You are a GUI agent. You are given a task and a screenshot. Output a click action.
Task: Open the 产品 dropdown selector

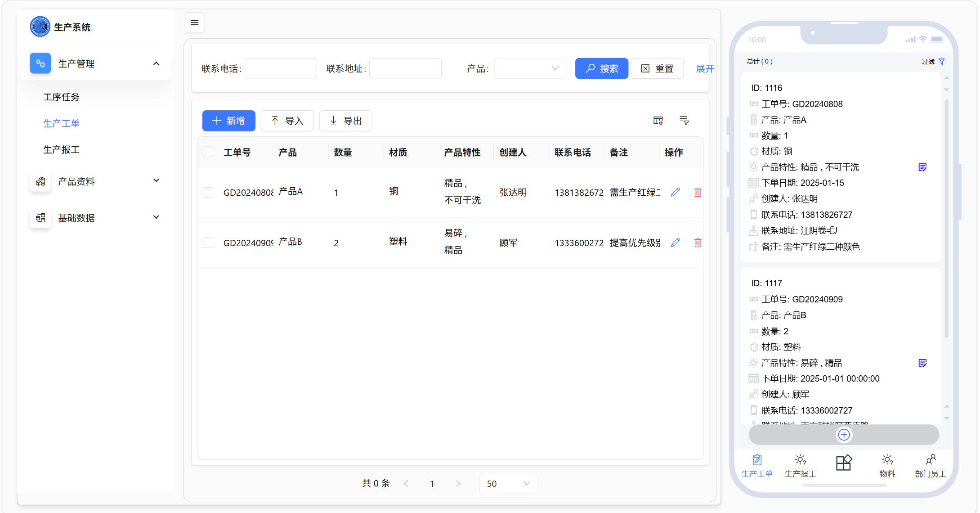530,68
